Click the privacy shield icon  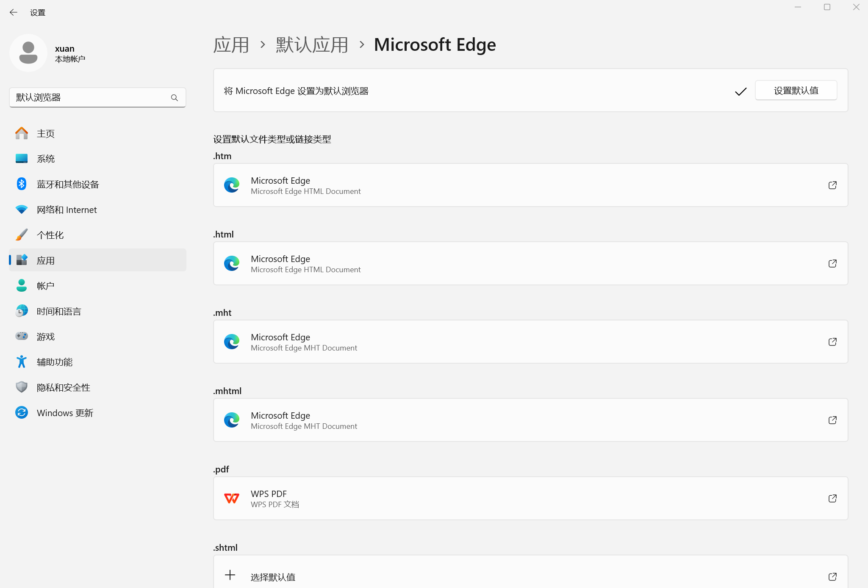click(x=22, y=387)
